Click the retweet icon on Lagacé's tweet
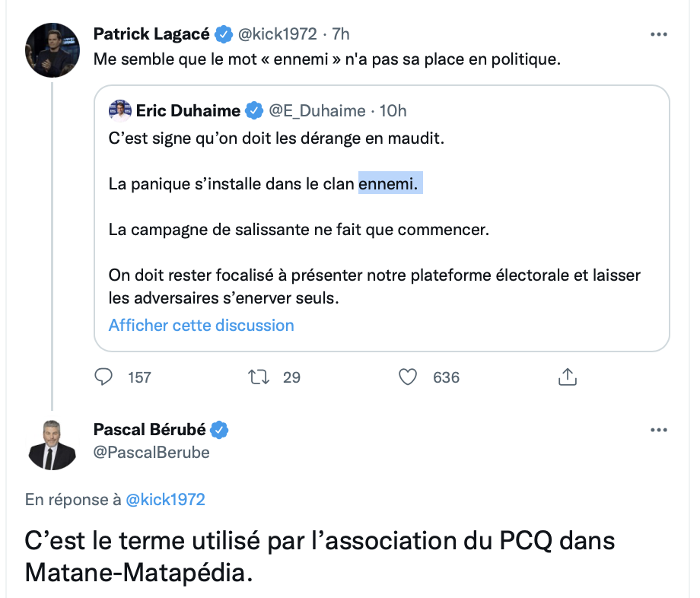700x598 pixels. (x=259, y=377)
